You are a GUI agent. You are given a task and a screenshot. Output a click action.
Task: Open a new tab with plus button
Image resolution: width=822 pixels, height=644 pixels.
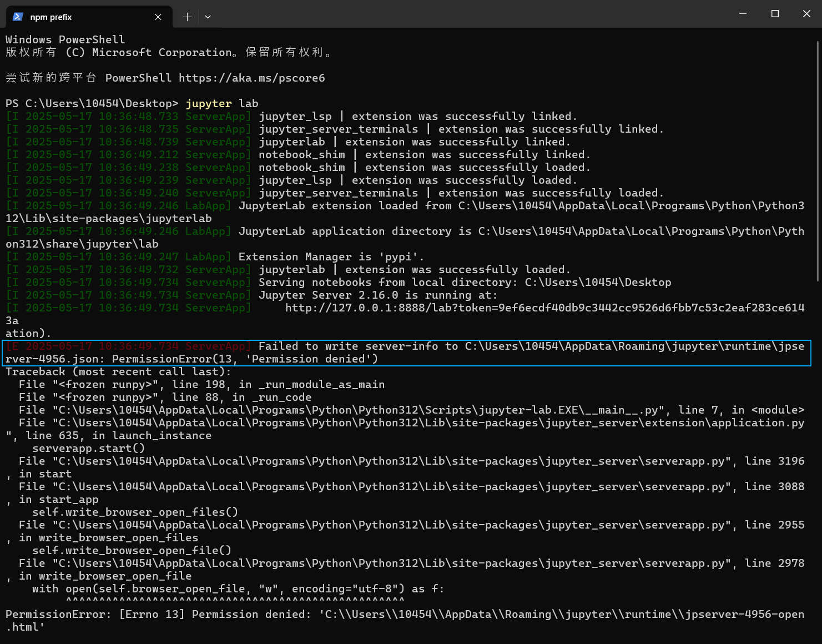point(187,17)
